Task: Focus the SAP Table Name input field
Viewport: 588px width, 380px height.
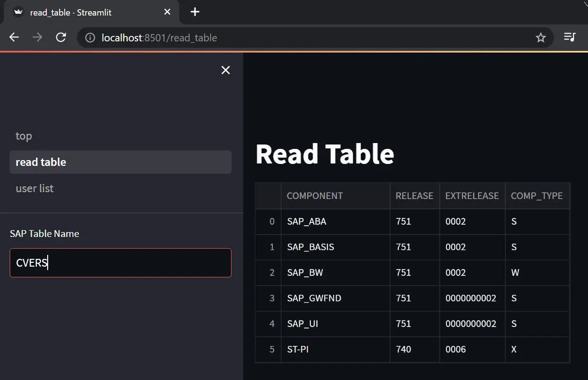Action: (121, 263)
